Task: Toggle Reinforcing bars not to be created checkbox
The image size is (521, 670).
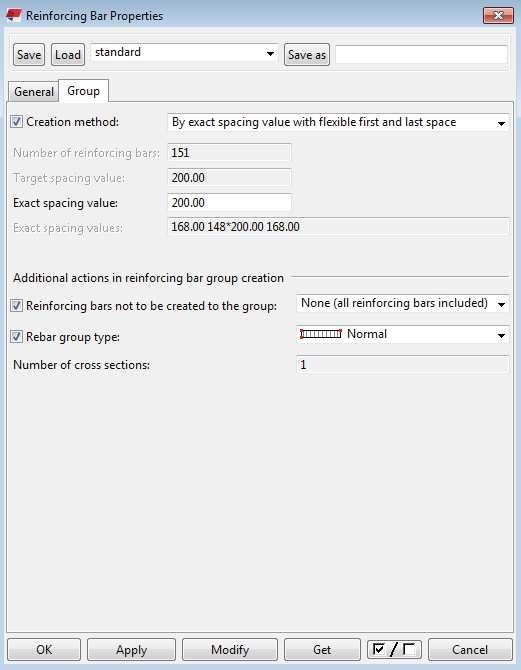Action: coord(17,306)
